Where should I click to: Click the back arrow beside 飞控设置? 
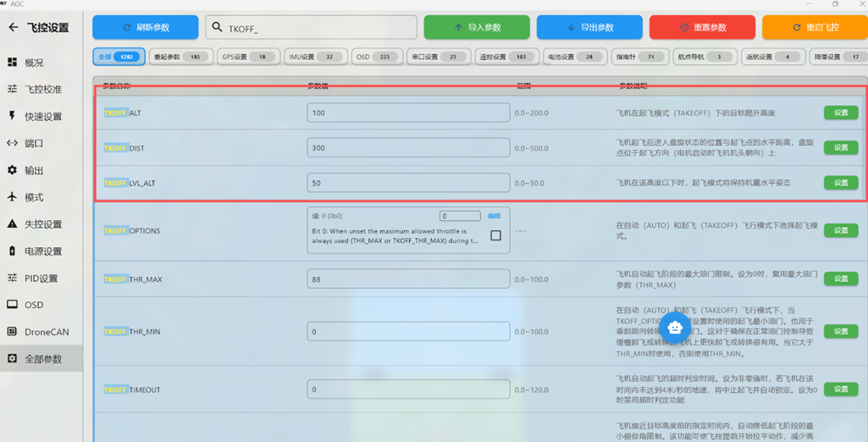[x=14, y=28]
